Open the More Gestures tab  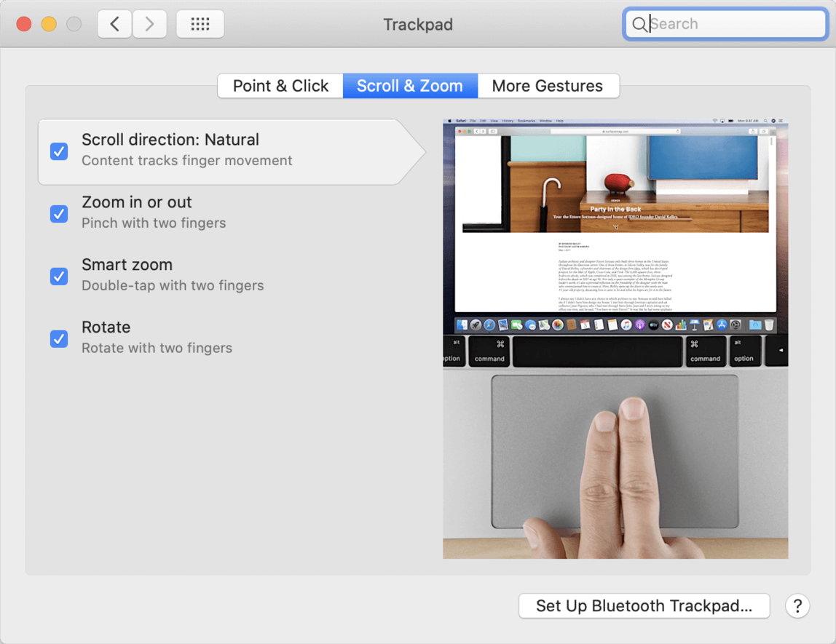tap(548, 86)
